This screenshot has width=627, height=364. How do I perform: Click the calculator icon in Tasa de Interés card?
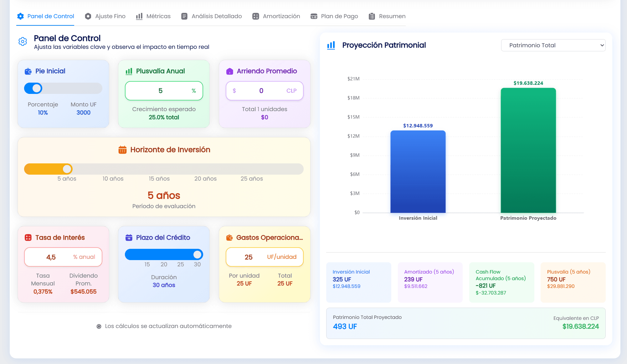coord(28,238)
